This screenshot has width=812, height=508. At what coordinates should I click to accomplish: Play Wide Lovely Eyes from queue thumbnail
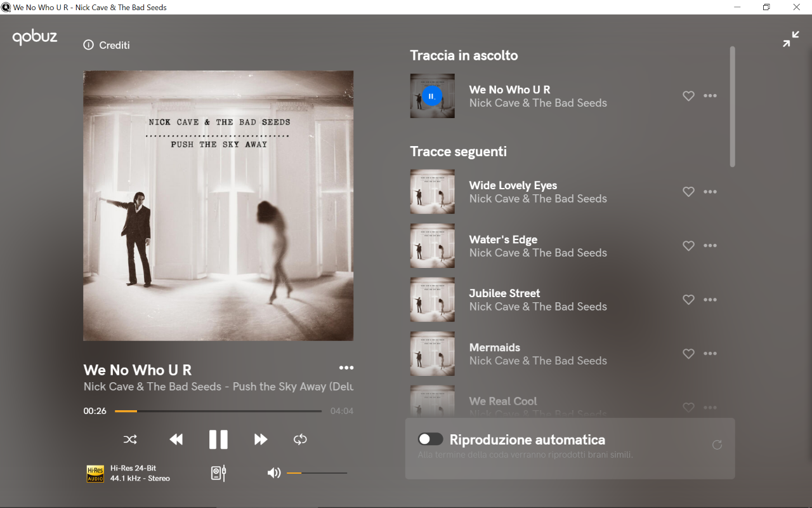[433, 192]
